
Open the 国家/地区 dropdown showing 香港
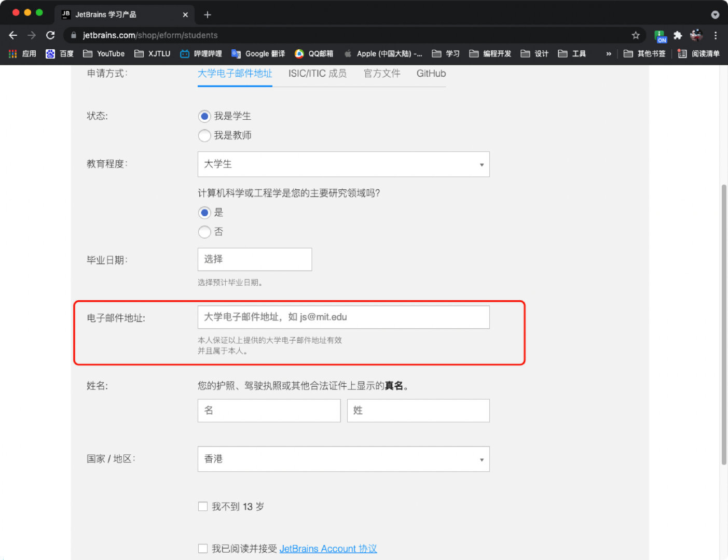344,459
